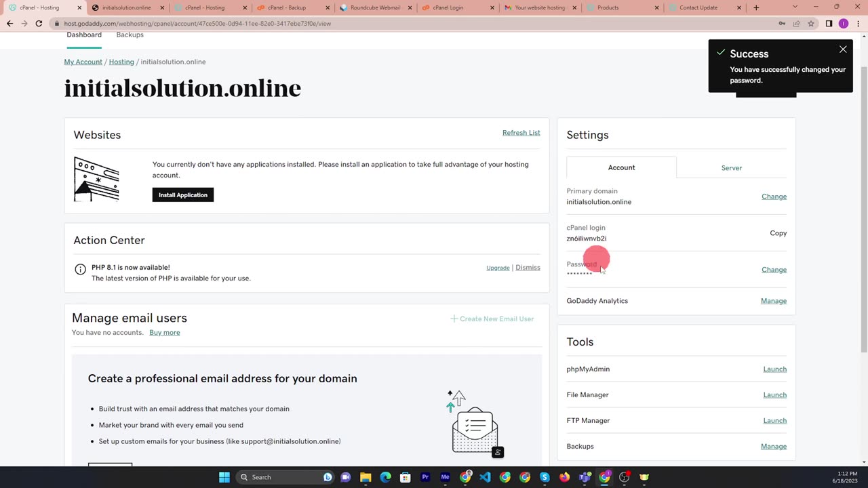Viewport: 868px width, 488px height.
Task: Open the Backups page tab
Action: coord(130,35)
